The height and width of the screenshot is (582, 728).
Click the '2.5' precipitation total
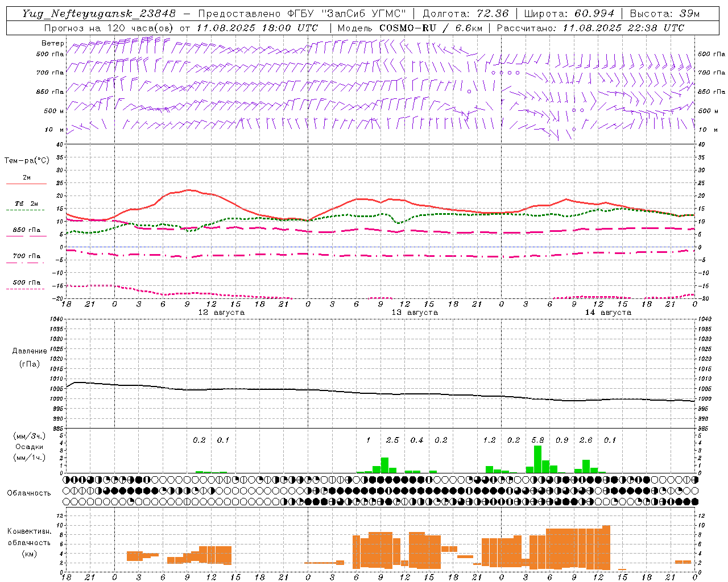[x=392, y=440]
